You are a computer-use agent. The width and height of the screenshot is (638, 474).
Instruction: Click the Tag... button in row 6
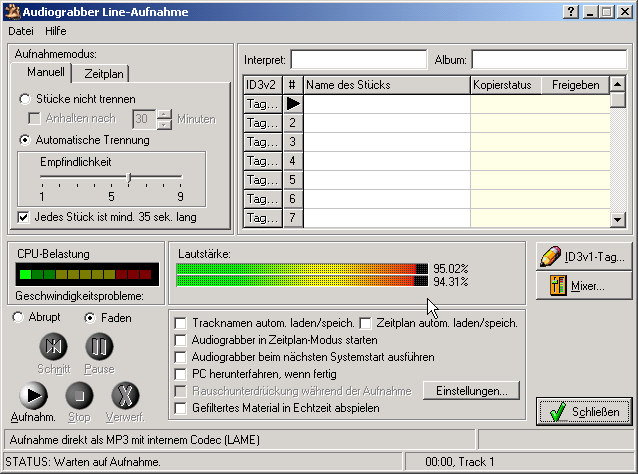coord(263,199)
